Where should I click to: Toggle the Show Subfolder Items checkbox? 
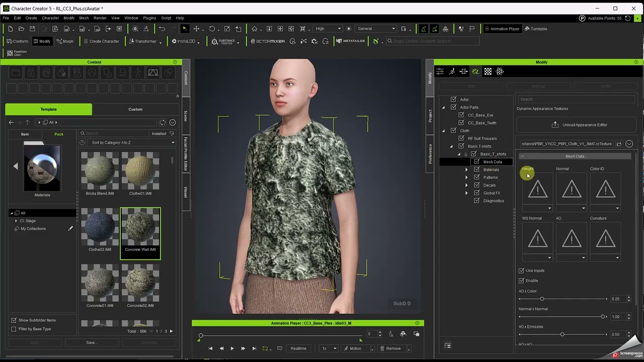(14, 320)
